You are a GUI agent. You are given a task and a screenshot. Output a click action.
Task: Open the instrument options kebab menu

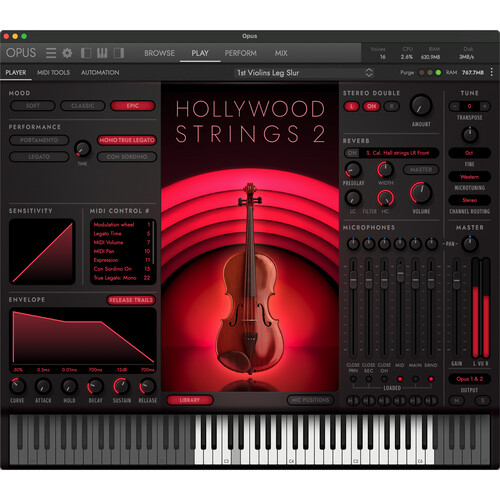coord(491,72)
